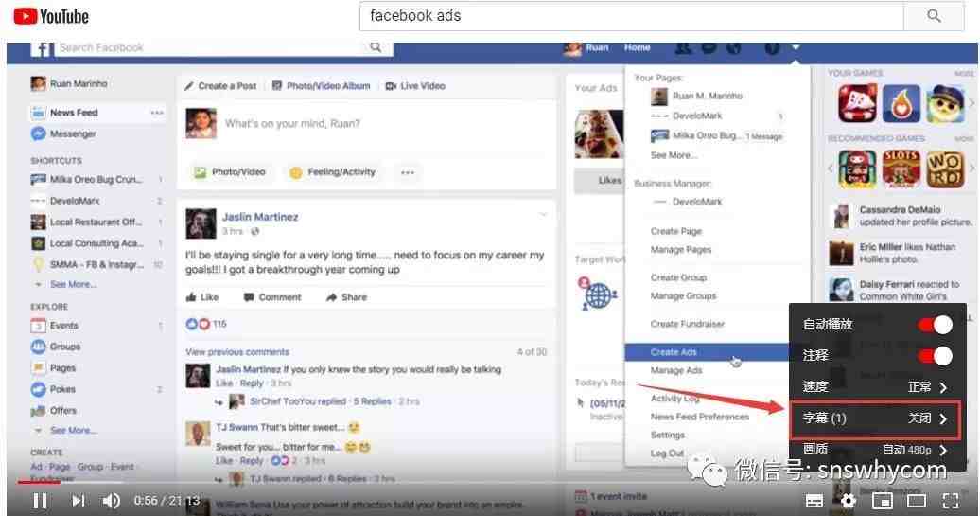Select Create Fundraiser menu entry

pos(688,324)
